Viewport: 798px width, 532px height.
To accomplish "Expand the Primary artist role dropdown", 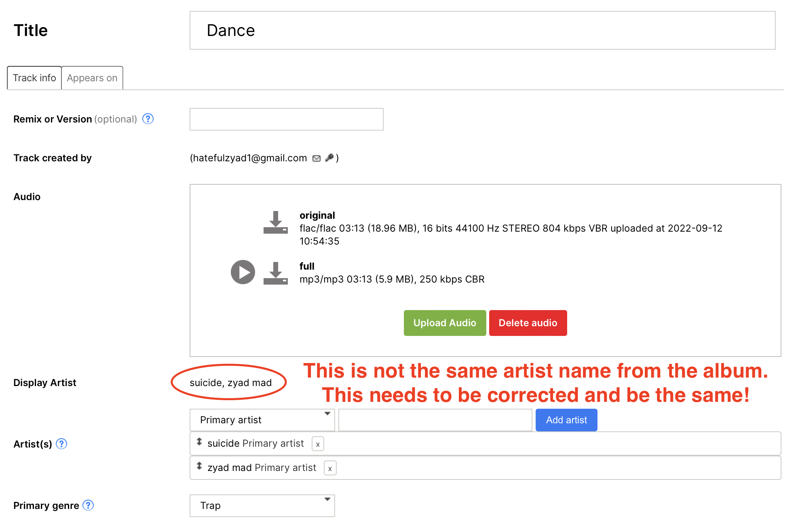I will tap(262, 420).
